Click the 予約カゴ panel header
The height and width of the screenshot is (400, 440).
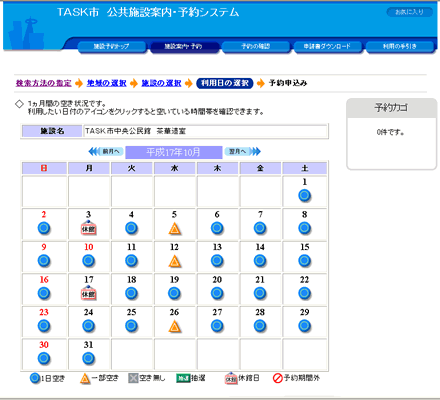coord(391,108)
